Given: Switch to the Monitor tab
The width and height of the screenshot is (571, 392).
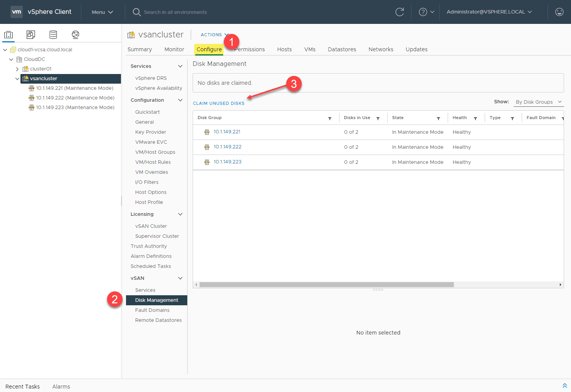Looking at the screenshot, I should 174,49.
